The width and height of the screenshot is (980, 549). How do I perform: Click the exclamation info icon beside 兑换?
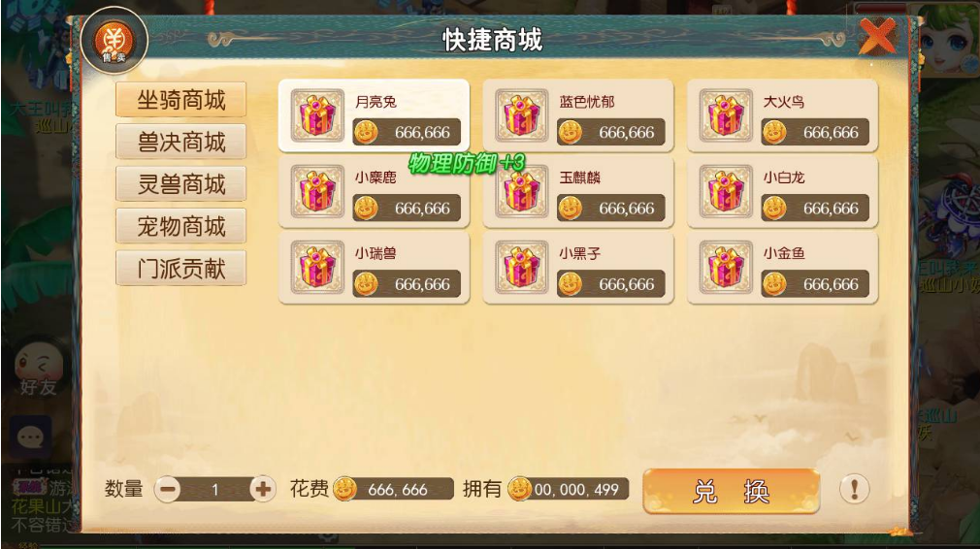tap(855, 489)
